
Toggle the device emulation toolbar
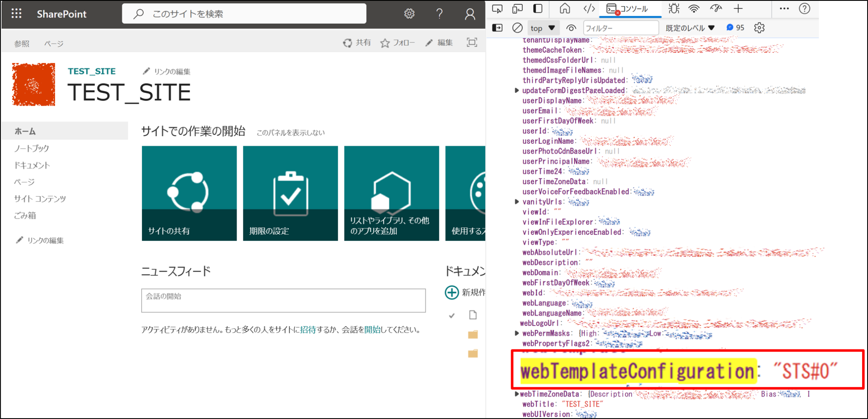(517, 8)
